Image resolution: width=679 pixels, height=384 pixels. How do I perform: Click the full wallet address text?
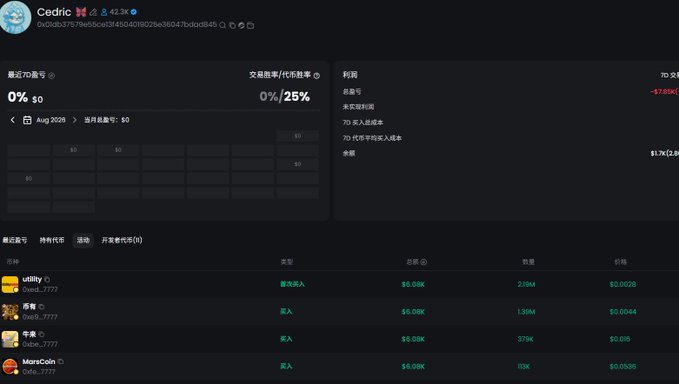127,25
